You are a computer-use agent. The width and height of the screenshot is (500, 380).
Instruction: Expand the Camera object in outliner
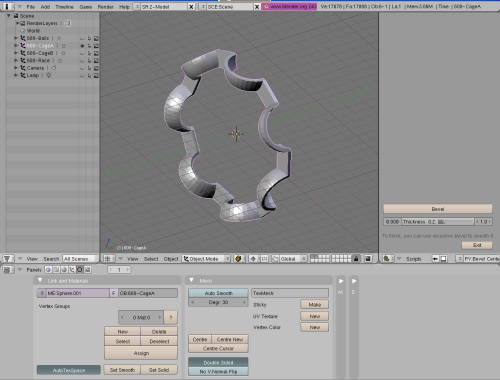(x=16, y=68)
